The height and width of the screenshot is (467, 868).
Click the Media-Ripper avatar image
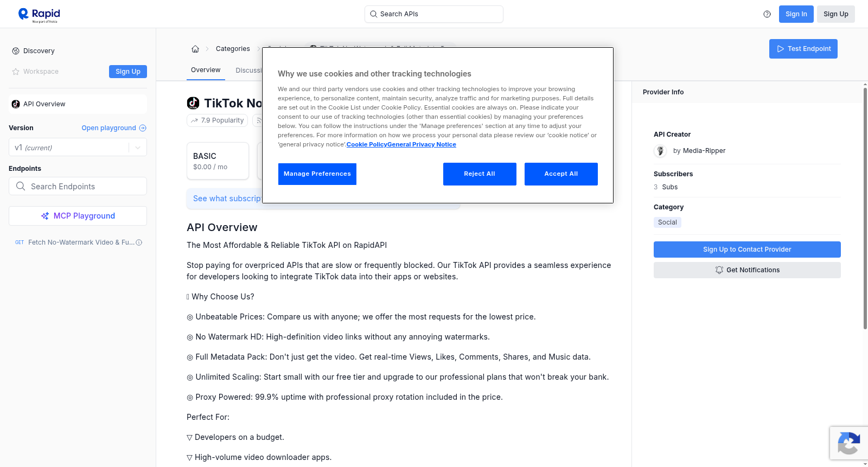click(x=660, y=151)
